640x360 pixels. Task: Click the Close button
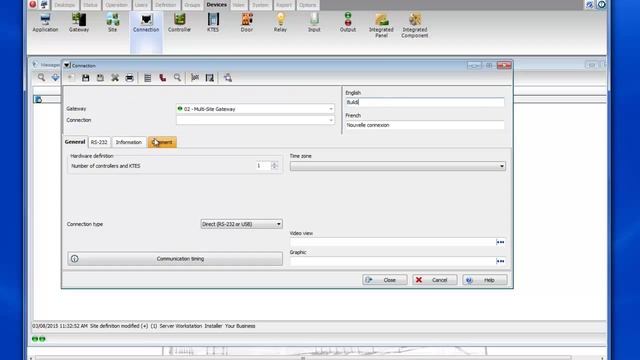tap(384, 280)
